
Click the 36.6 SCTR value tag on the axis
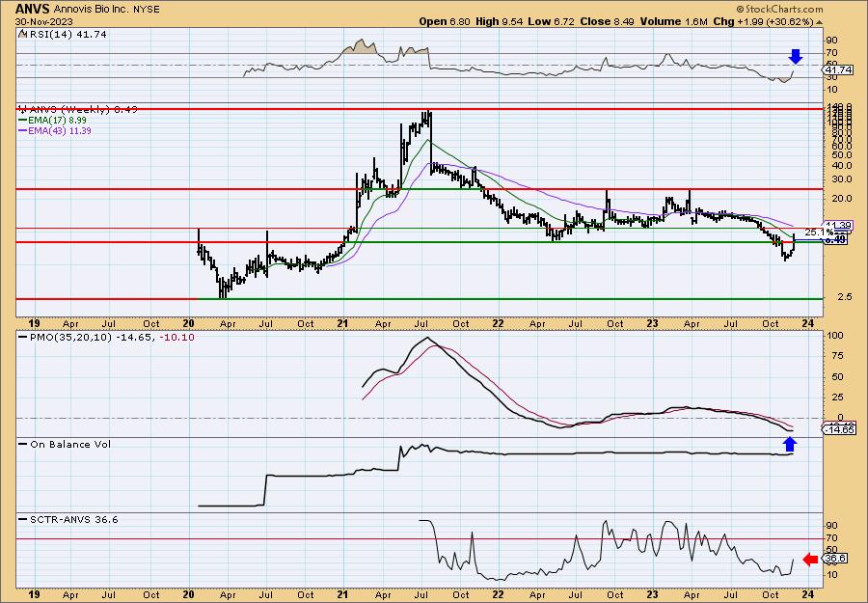point(836,559)
